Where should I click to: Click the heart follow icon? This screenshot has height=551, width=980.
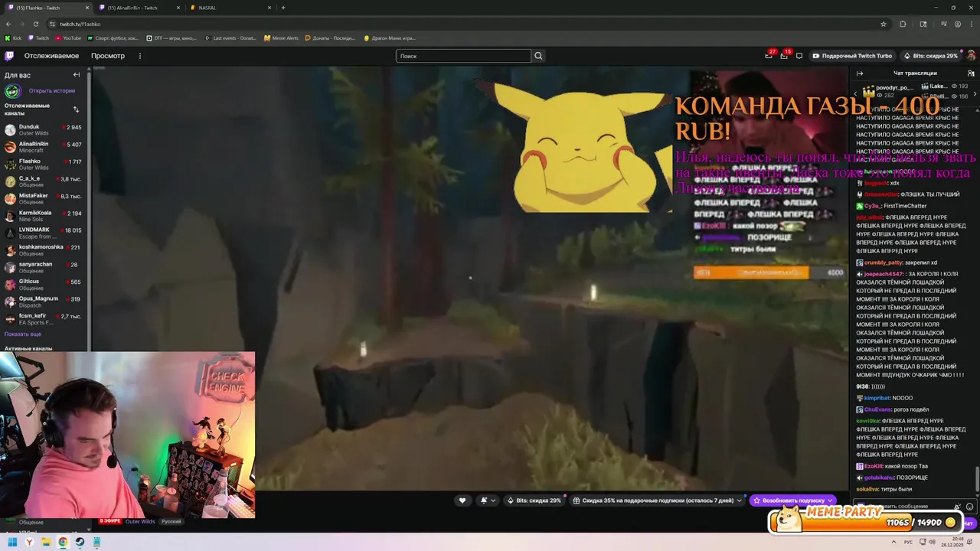[462, 500]
